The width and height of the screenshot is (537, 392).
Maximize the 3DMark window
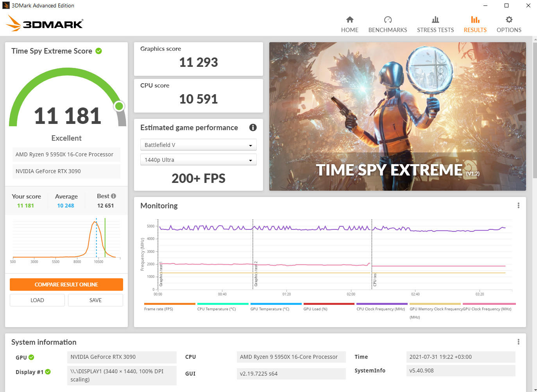click(507, 5)
